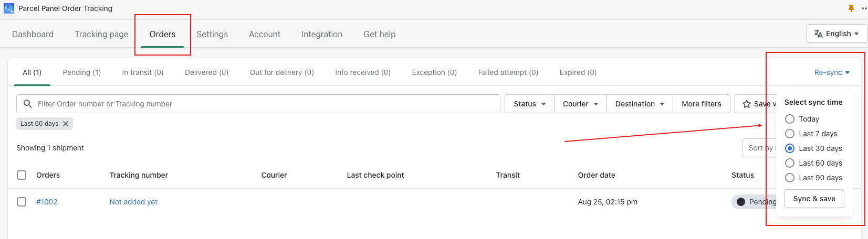Choose Last 7 days radio button
This screenshot has height=239, width=868.
(790, 134)
